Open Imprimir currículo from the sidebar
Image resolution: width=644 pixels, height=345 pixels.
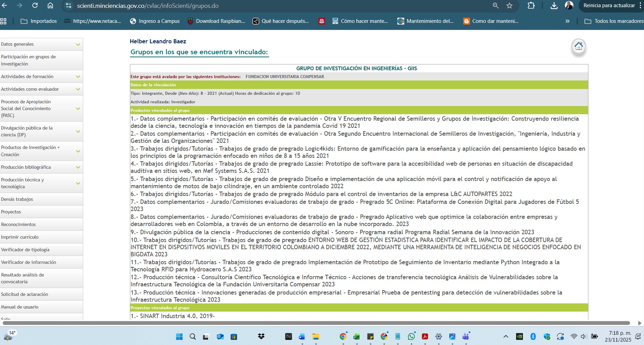[x=20, y=237]
